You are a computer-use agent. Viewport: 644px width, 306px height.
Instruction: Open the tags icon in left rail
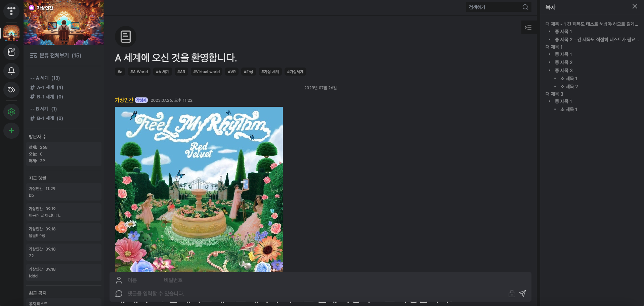(x=11, y=90)
